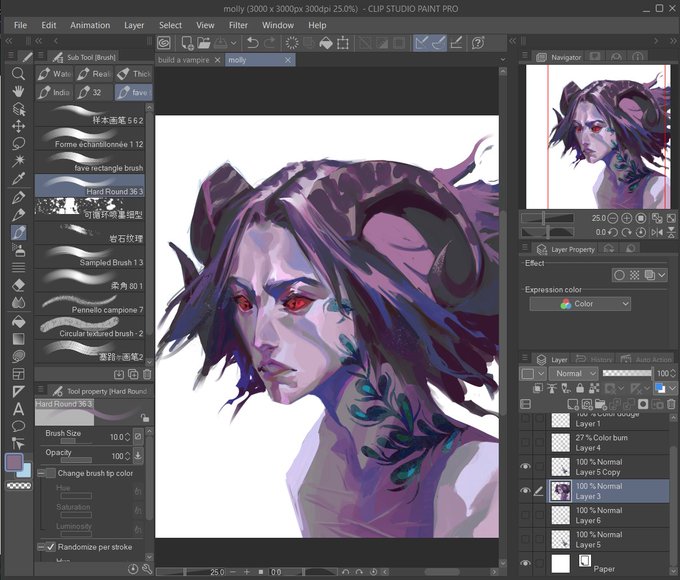The width and height of the screenshot is (680, 580).
Task: Zoom in using Navigator plus icon
Action: (626, 218)
